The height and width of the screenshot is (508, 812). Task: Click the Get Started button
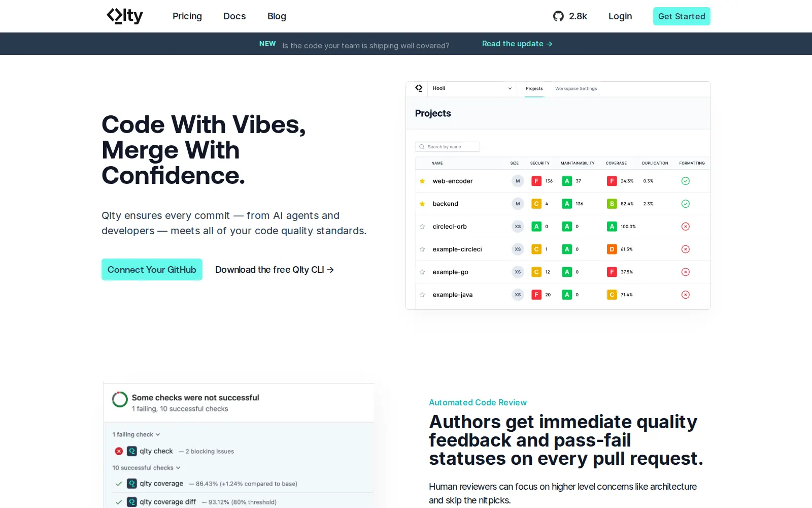coord(682,16)
